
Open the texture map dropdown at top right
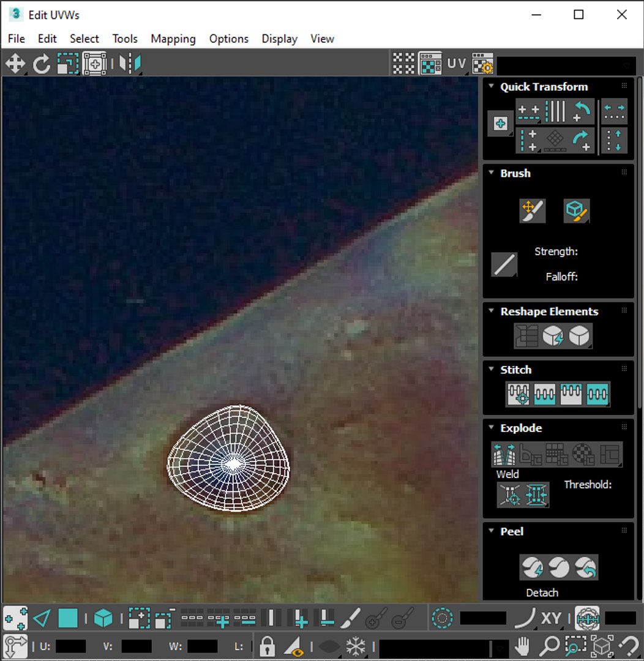pyautogui.click(x=566, y=65)
